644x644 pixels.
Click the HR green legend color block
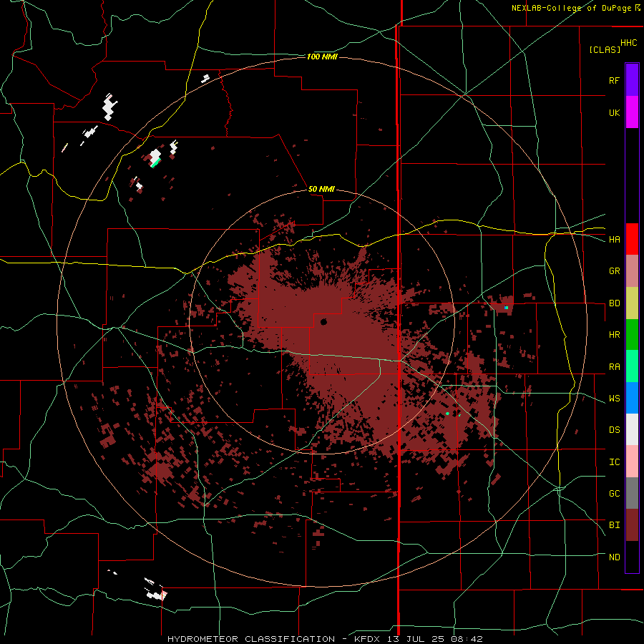point(632,335)
